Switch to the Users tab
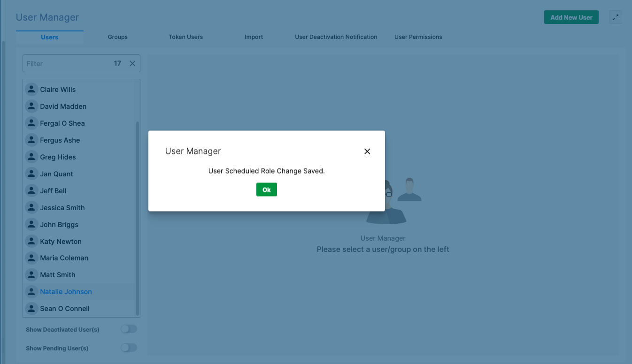632x364 pixels. click(50, 37)
